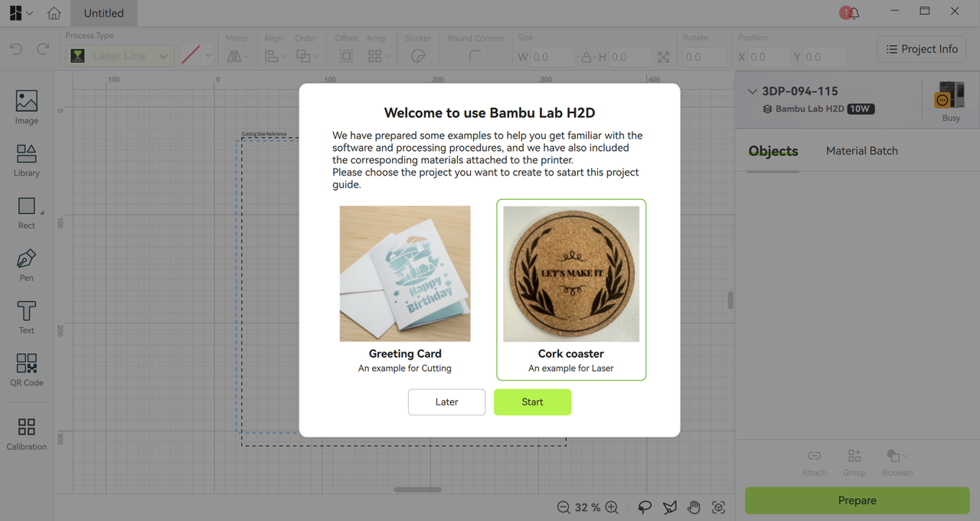
Task: Open the Align options dropdown
Action: 275,56
